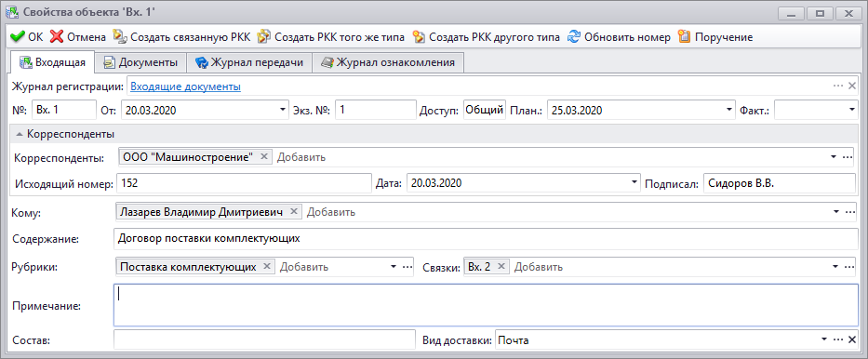Click the green OK checkmark icon
Image resolution: width=868 pixels, height=359 pixels.
[18, 37]
